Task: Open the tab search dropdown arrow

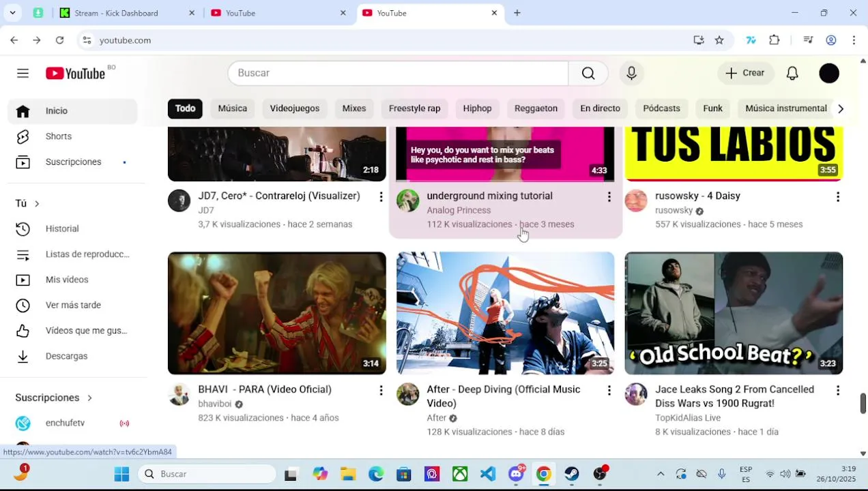Action: tap(12, 13)
